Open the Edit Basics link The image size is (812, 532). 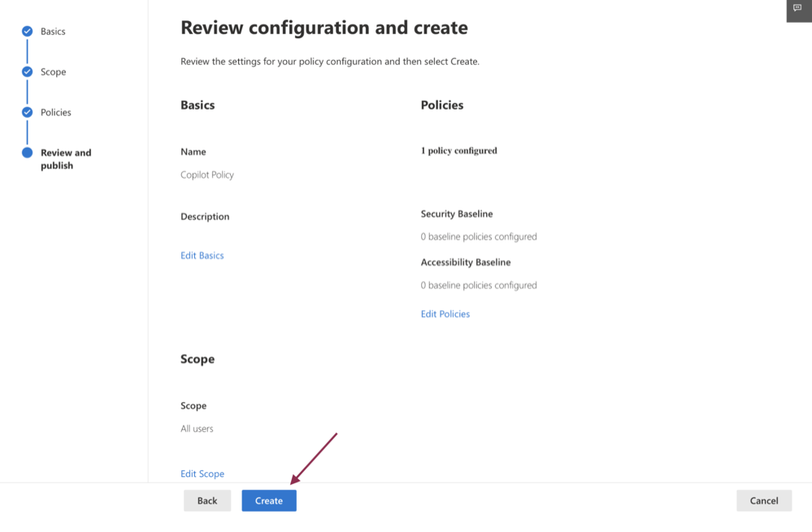[x=202, y=255]
